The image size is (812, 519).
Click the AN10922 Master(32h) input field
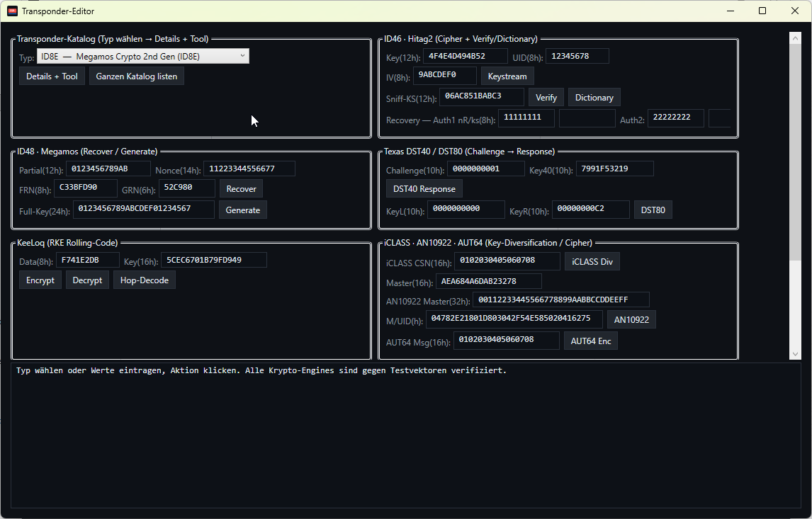(561, 300)
